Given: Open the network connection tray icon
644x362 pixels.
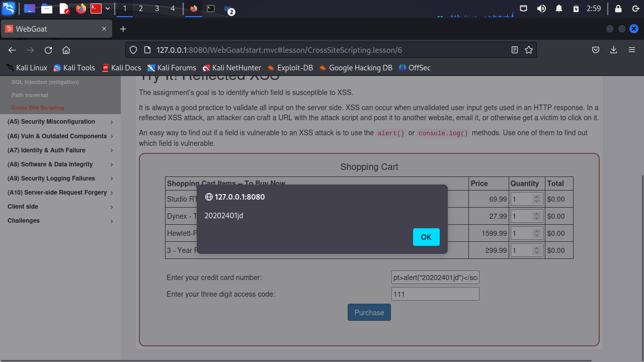Looking at the screenshot, I should pos(523,9).
